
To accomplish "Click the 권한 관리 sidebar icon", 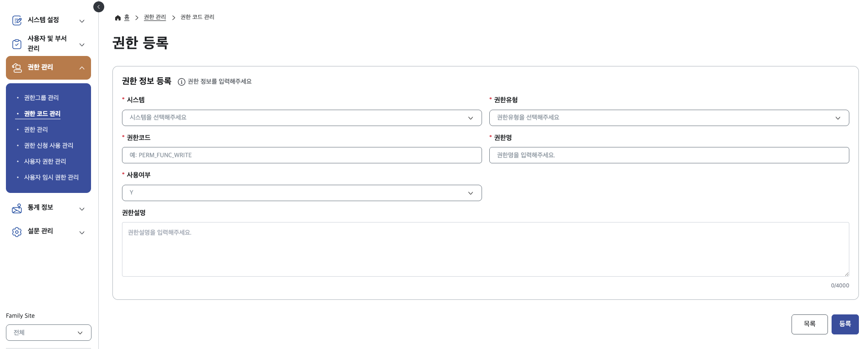I will click(17, 68).
